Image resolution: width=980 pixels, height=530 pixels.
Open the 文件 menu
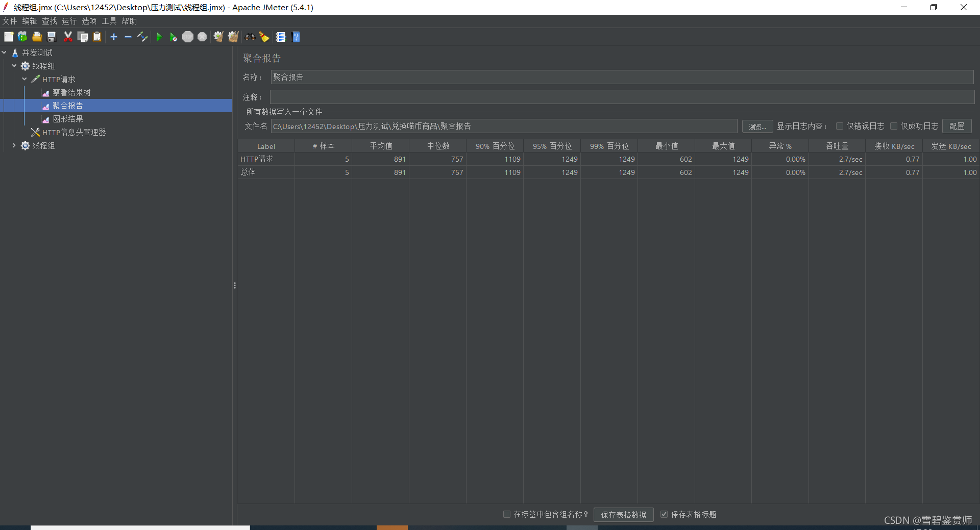point(10,21)
